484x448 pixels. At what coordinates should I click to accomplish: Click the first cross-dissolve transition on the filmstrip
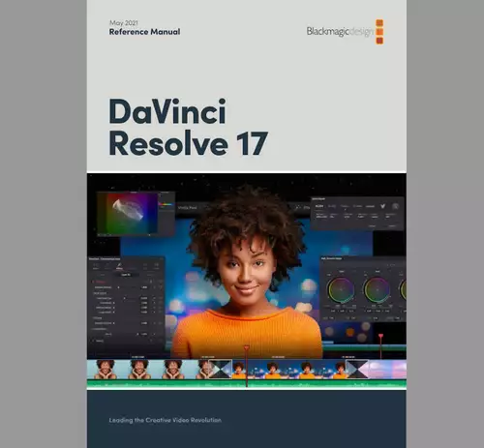(x=221, y=369)
